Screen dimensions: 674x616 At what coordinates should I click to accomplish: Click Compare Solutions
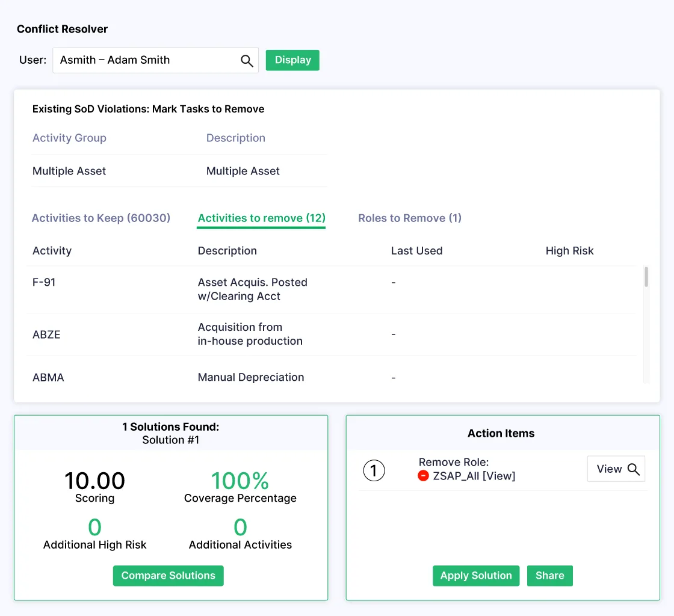point(168,575)
